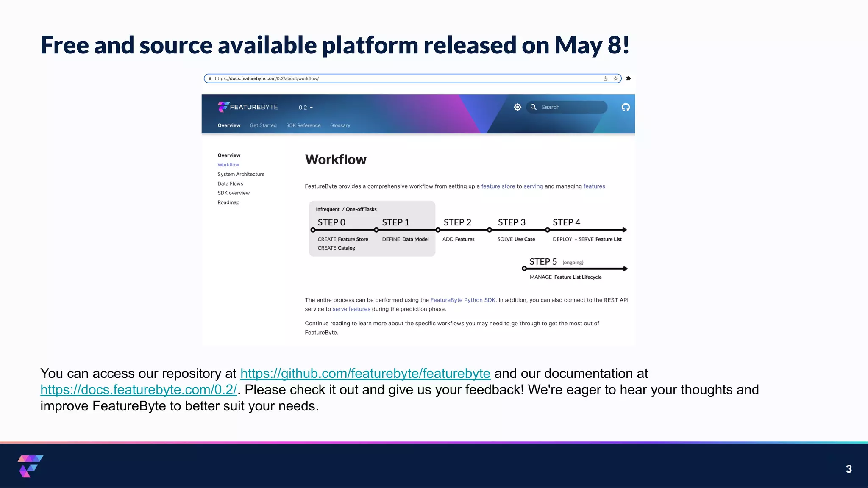
Task: Click the sidebar Overview heading
Action: [x=229, y=155]
